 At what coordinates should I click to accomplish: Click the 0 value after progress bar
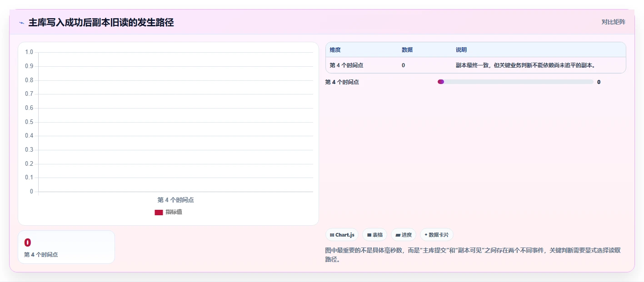coord(599,82)
